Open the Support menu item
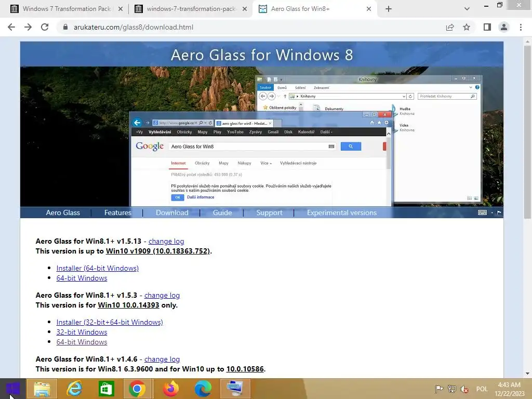532x399 pixels. [270, 212]
